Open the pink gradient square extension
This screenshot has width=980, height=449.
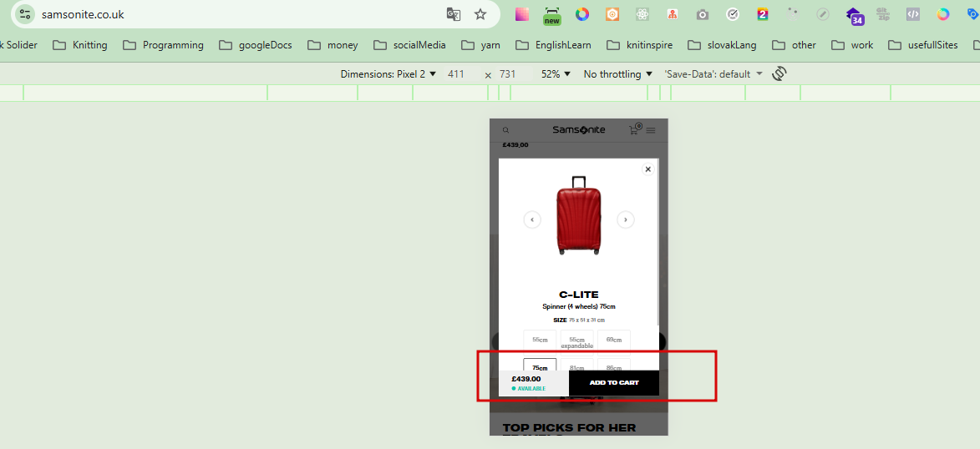pyautogui.click(x=522, y=14)
